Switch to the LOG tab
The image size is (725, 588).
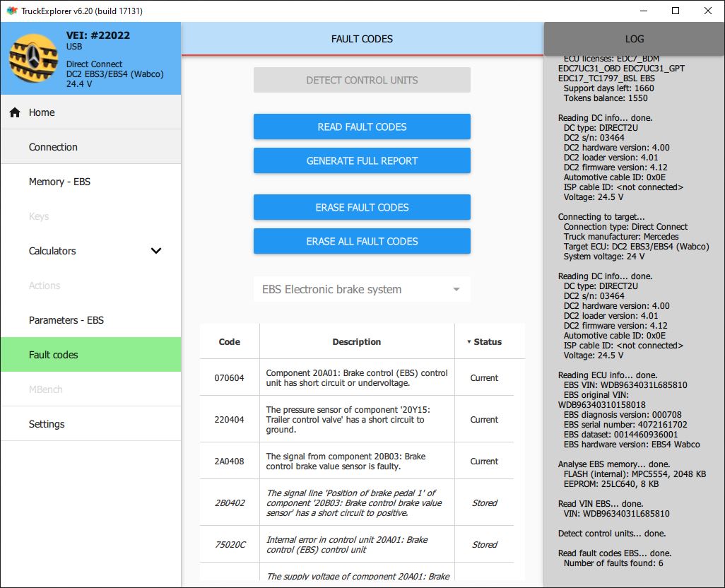(634, 39)
